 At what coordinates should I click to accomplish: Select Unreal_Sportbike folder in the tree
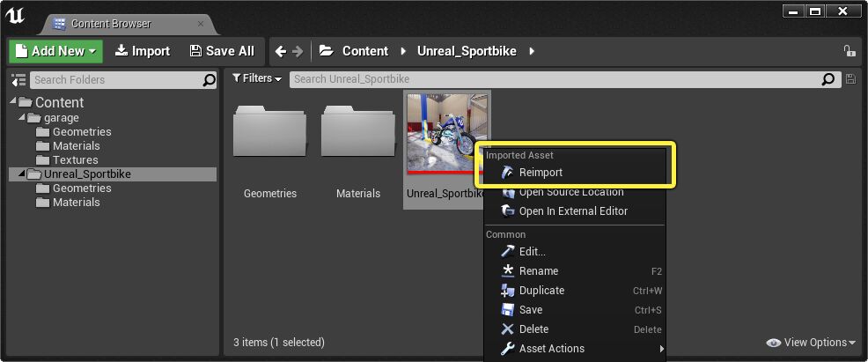pos(113,174)
